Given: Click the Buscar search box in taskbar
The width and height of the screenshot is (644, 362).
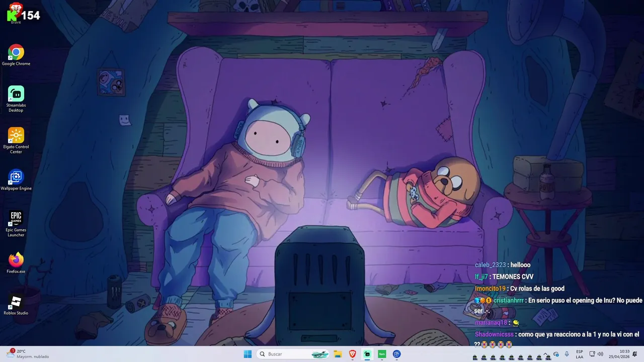Looking at the screenshot, I should (x=293, y=354).
